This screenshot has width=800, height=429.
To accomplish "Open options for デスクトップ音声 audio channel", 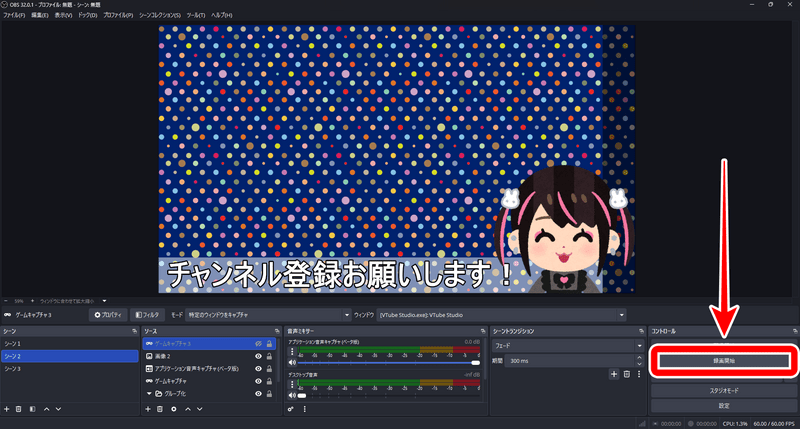I will tap(292, 384).
